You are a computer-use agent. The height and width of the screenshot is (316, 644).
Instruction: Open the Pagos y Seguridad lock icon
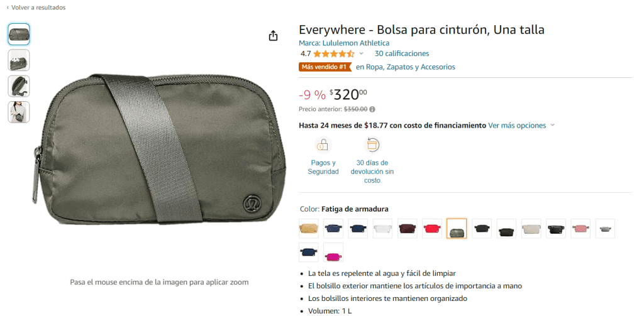point(323,145)
